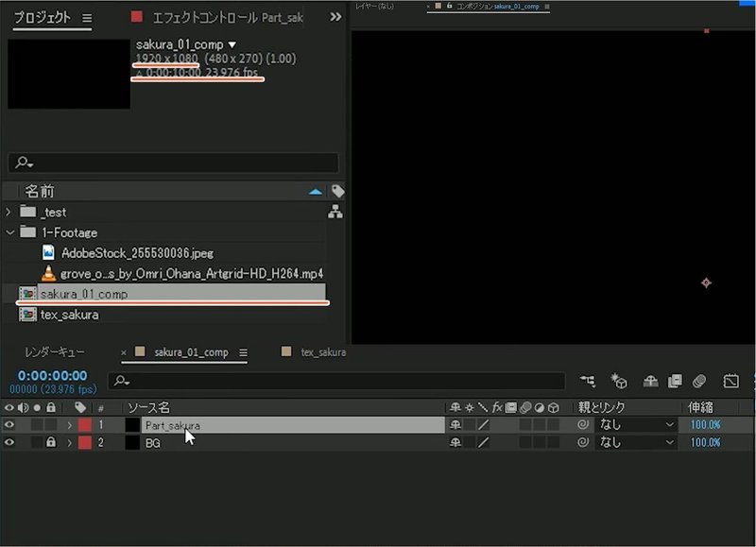This screenshot has width=756, height=547.
Task: Click the video eye column header icon
Action: [9, 408]
